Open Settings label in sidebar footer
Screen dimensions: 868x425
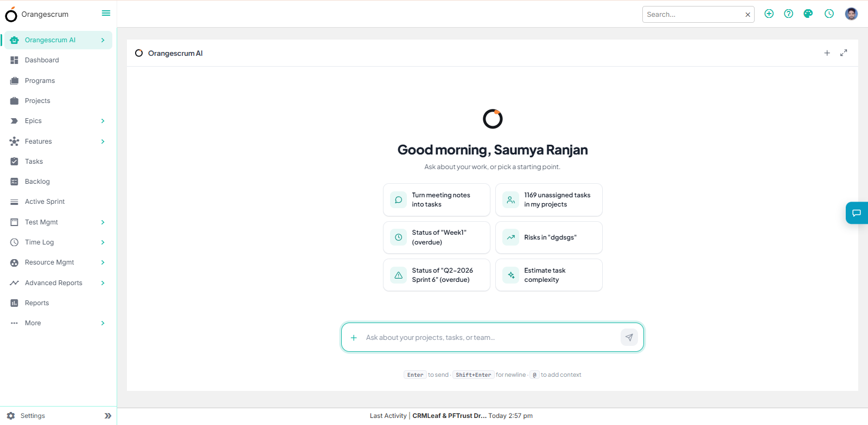click(33, 416)
